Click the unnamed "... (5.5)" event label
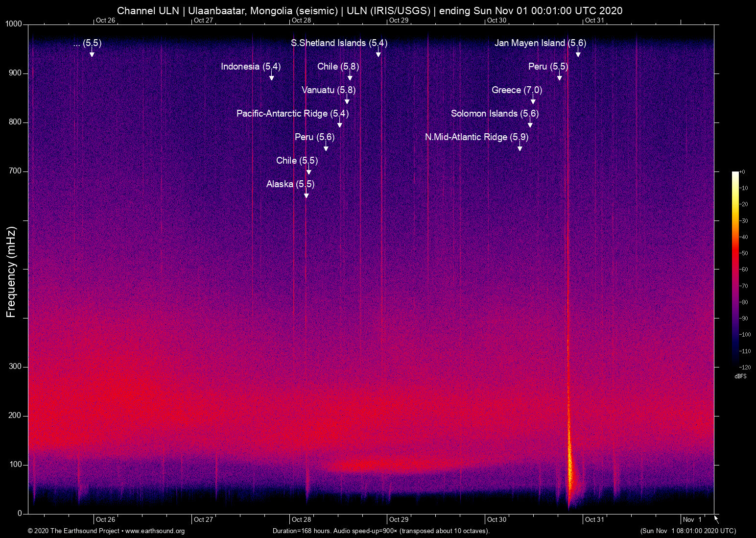The image size is (756, 538). (x=87, y=43)
